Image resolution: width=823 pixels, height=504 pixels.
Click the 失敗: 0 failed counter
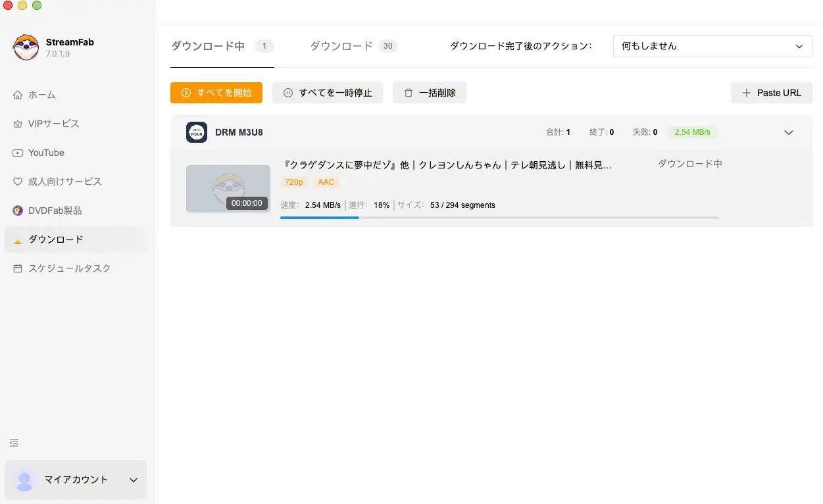pyautogui.click(x=645, y=132)
